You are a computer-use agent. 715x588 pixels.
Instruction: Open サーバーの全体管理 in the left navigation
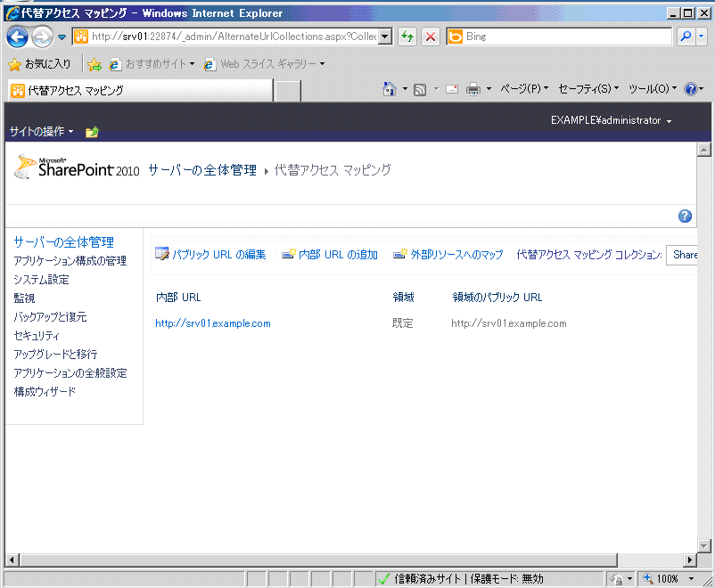coord(64,242)
